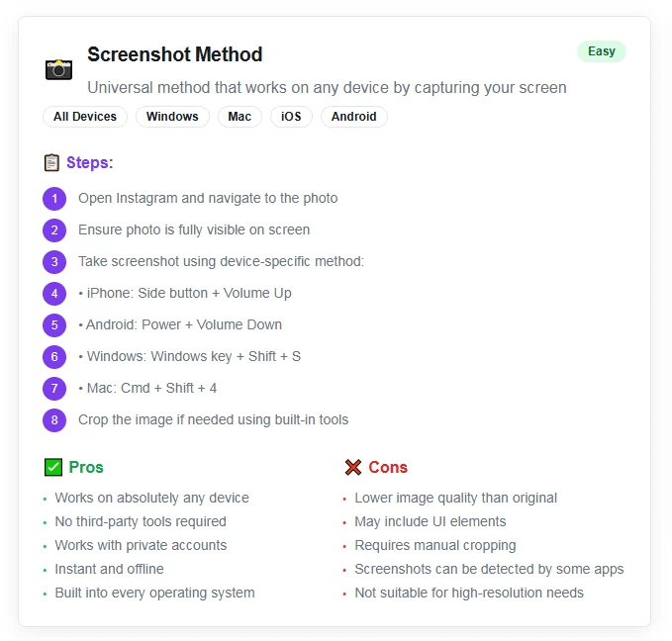
Task: Click the step 8 number badge
Action: click(x=53, y=420)
